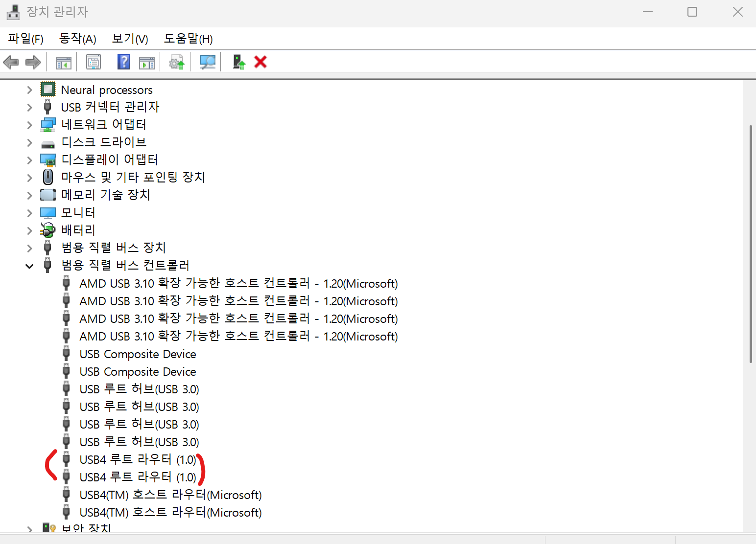The image size is (756, 544).
Task: Close the 장치 관리자 window
Action: click(737, 12)
